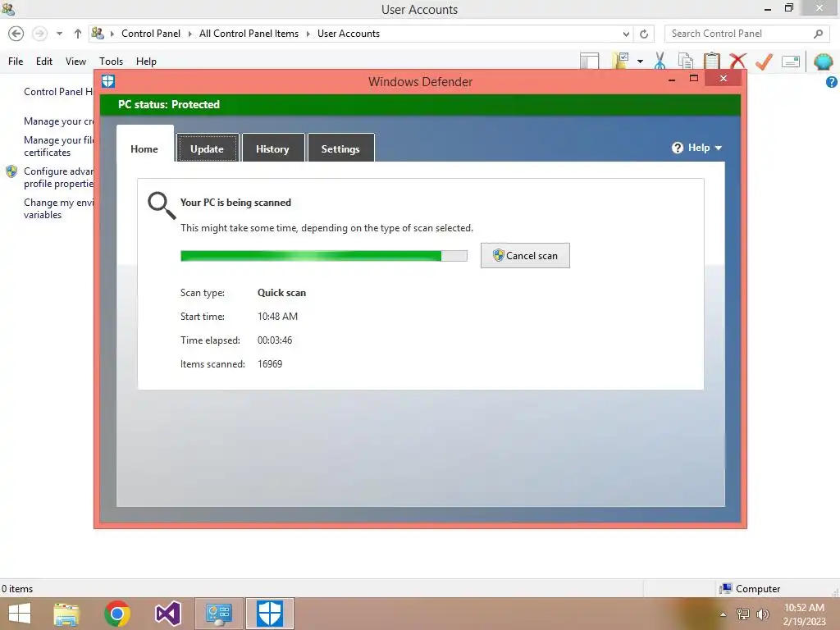Click the Manage your credentials sidebar link

pos(58,121)
